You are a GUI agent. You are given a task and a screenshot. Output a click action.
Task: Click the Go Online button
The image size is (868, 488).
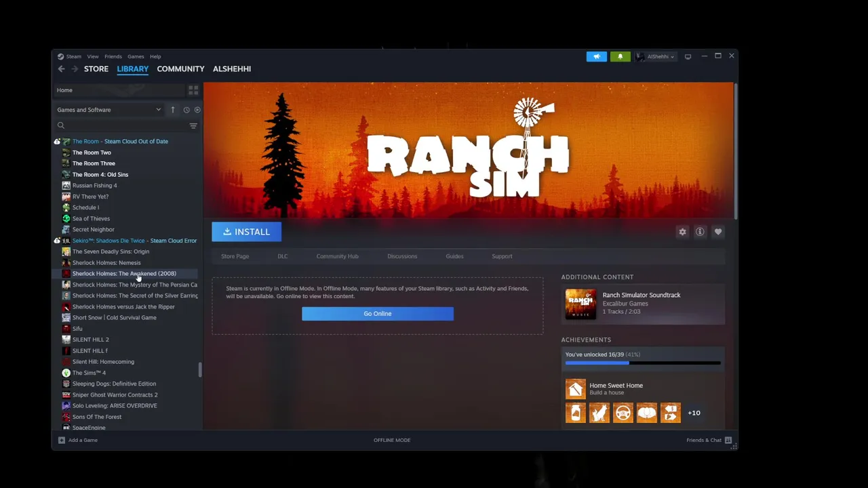click(x=378, y=314)
